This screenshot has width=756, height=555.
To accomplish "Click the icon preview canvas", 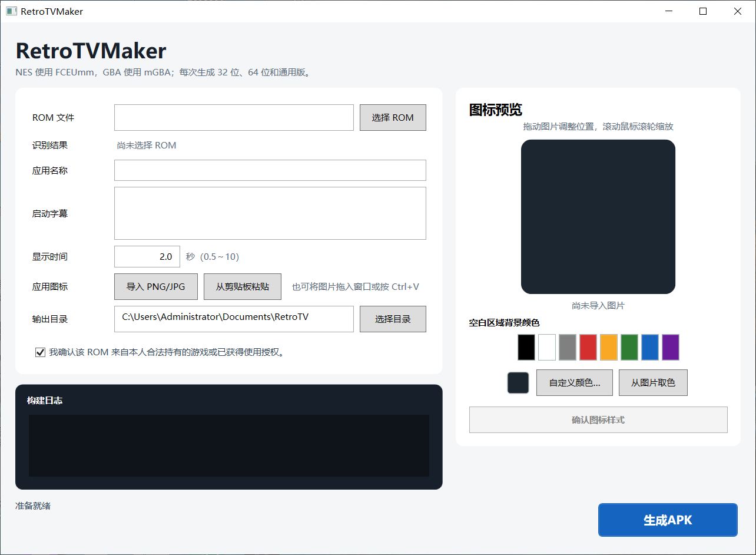I will tap(598, 217).
